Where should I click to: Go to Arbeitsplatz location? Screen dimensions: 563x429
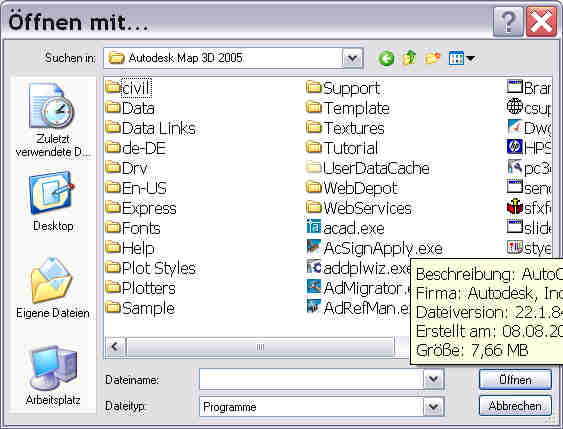click(53, 376)
